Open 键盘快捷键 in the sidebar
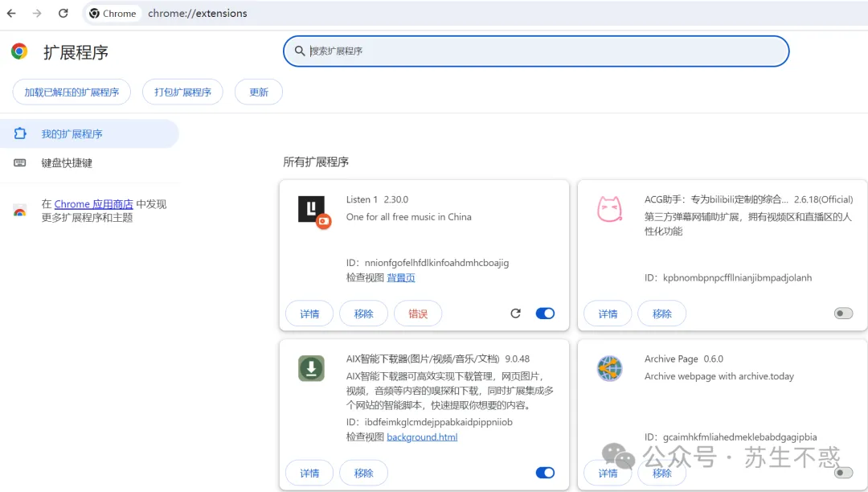This screenshot has width=868, height=492. coord(89,162)
